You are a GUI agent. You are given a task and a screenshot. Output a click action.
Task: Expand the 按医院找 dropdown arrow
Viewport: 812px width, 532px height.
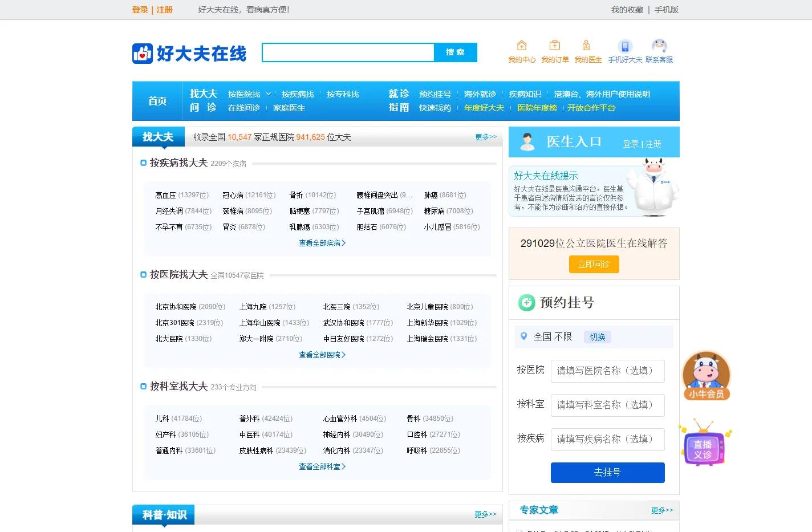coord(269,94)
